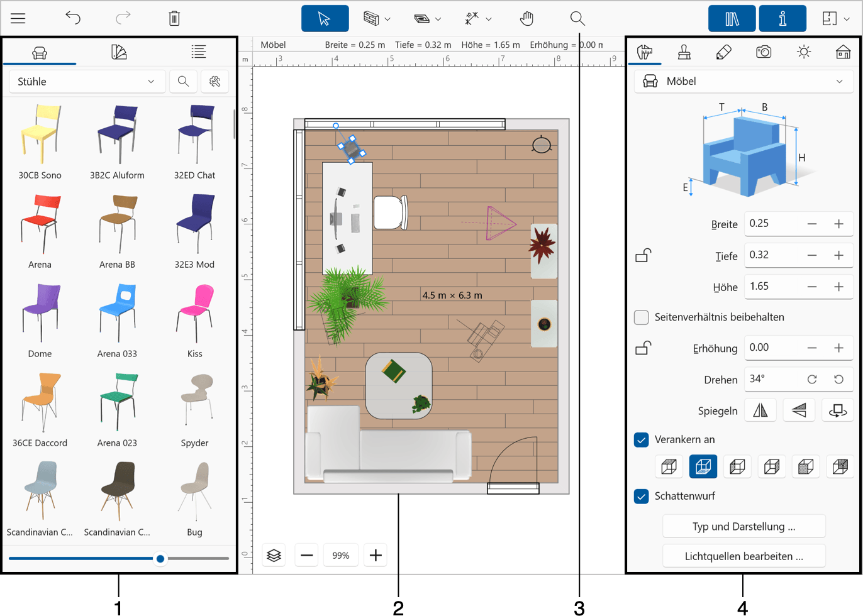The width and height of the screenshot is (863, 616).
Task: Enable Seitenverhältnis beibehalten checkbox
Action: [641, 317]
